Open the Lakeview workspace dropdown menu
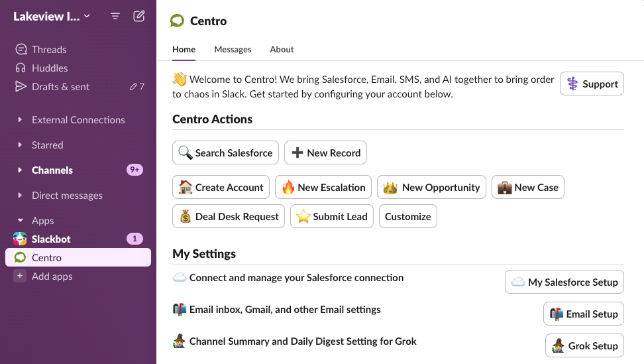 point(52,17)
